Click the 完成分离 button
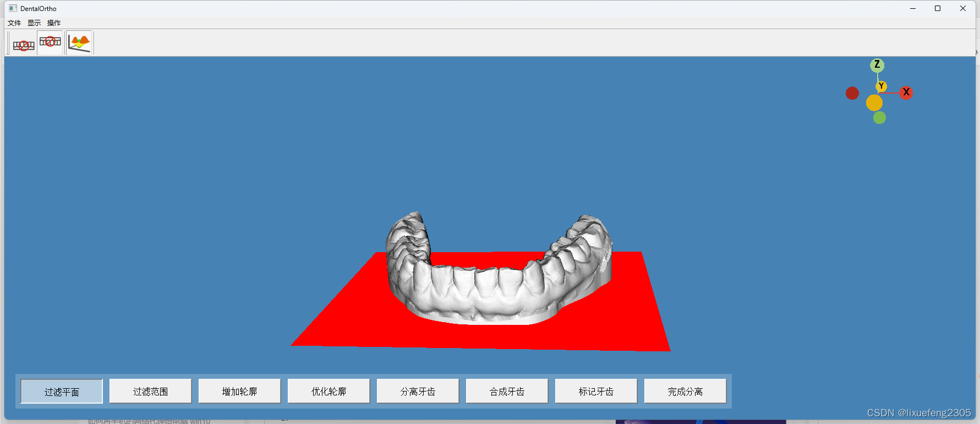This screenshot has width=980, height=424. click(685, 392)
